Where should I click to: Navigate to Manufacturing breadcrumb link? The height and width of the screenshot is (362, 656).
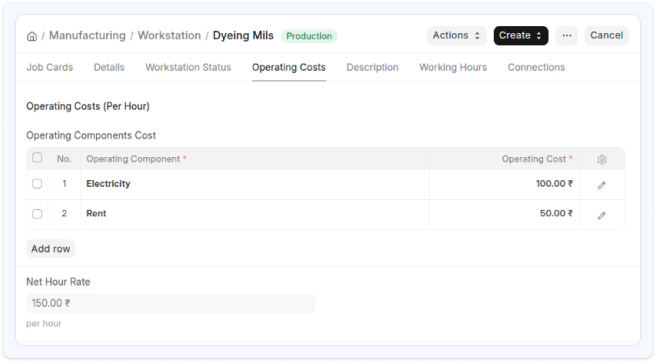tap(87, 36)
